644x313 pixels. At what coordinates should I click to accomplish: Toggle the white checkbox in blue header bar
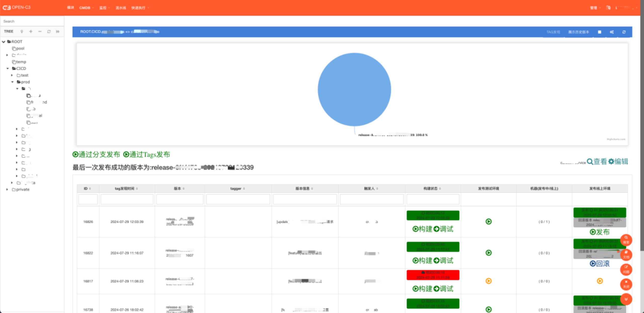tap(599, 32)
